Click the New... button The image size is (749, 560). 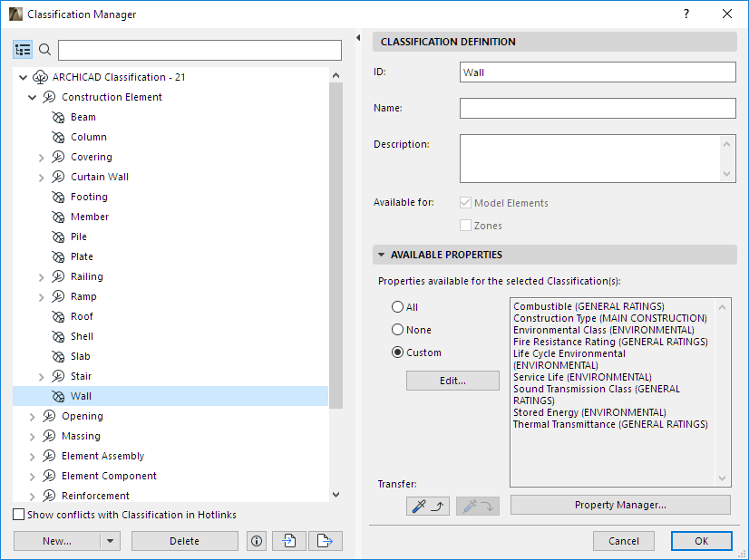(x=57, y=541)
